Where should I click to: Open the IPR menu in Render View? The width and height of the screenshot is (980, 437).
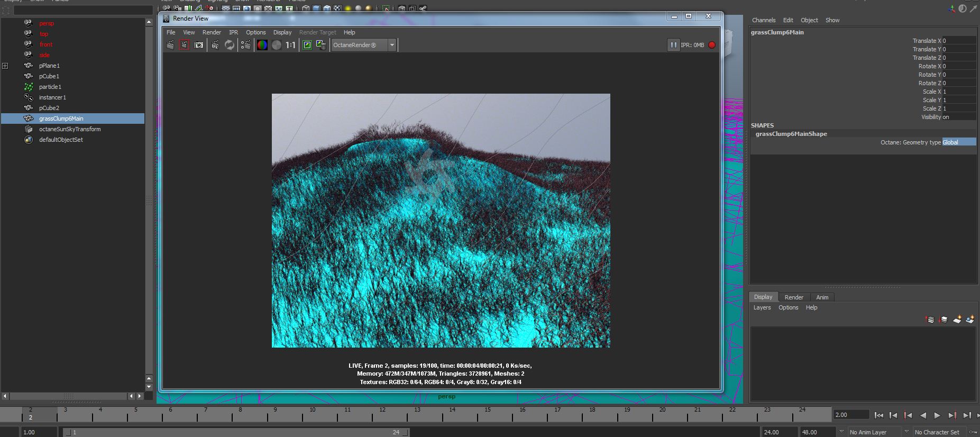coord(233,32)
